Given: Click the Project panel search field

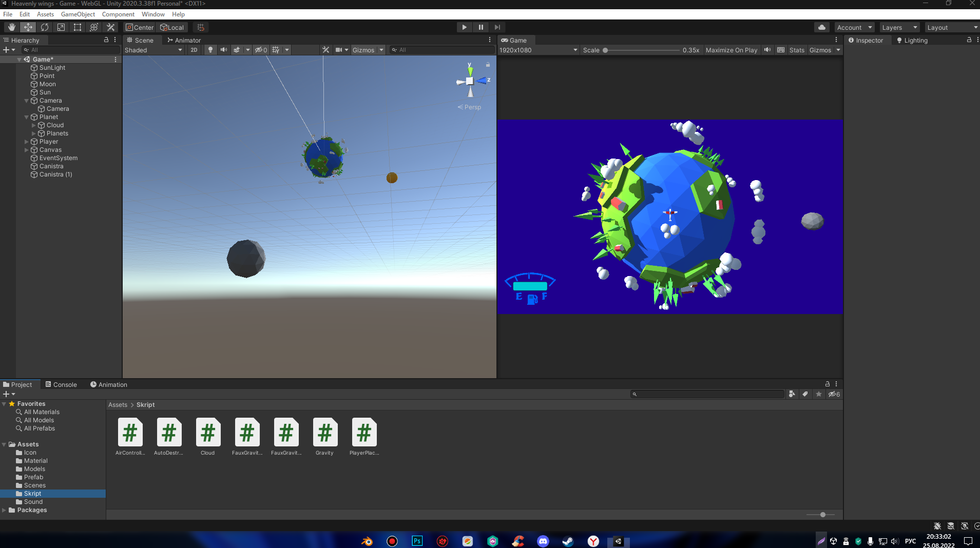Looking at the screenshot, I should [x=708, y=394].
